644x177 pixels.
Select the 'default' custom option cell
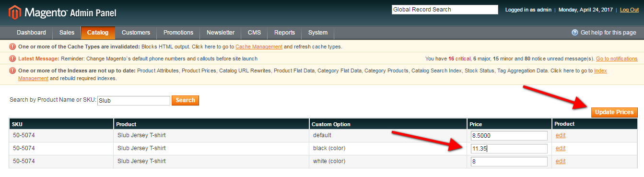pos(388,136)
